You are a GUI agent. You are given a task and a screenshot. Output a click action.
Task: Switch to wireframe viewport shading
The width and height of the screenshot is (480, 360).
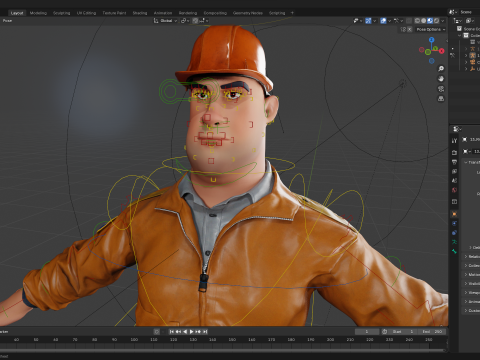(x=417, y=21)
